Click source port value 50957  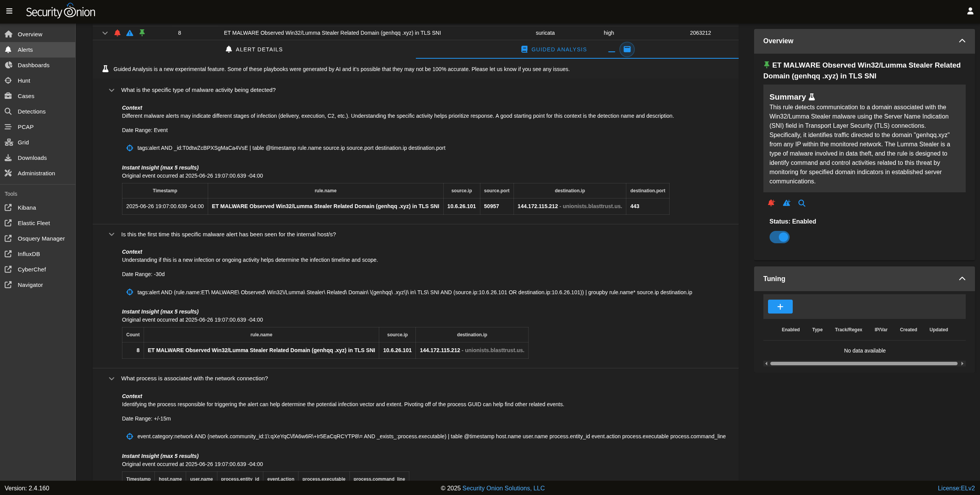pyautogui.click(x=491, y=206)
